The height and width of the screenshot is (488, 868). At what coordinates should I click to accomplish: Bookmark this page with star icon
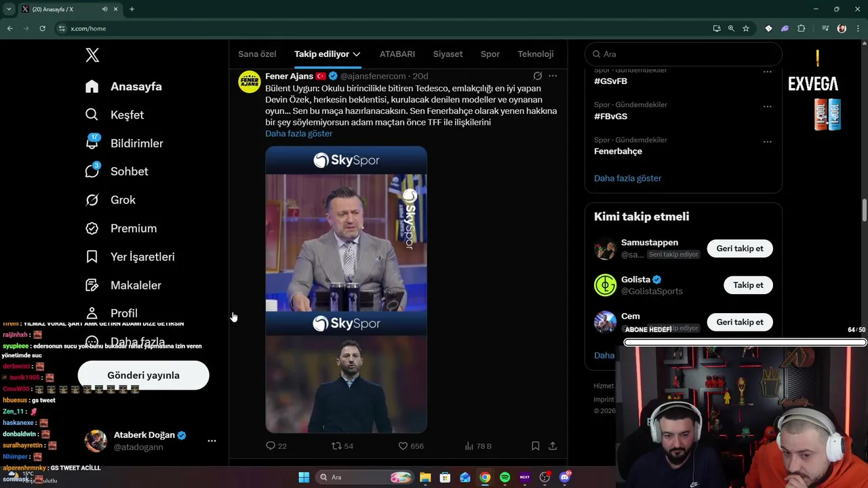coord(746,28)
